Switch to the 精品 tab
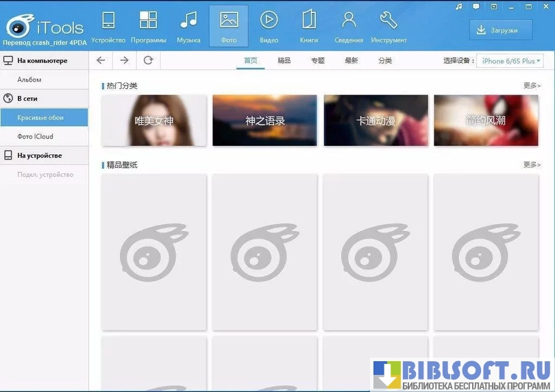Image resolution: width=555 pixels, height=392 pixels. pos(284,61)
